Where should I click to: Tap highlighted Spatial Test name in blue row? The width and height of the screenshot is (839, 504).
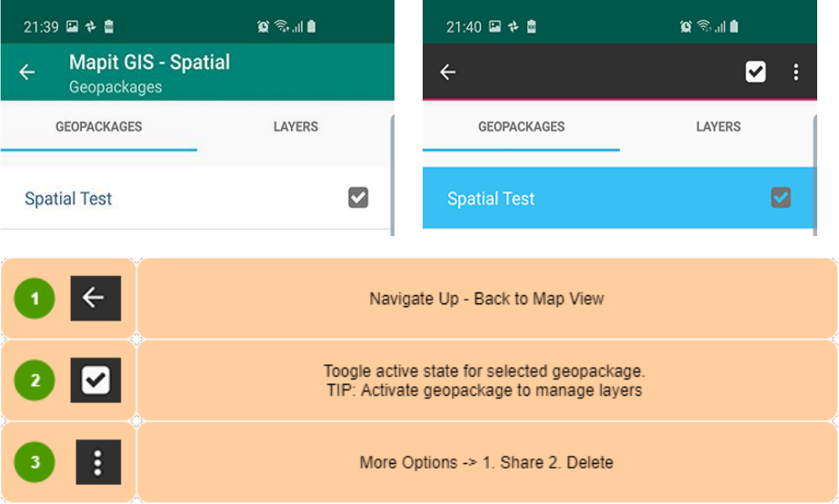(x=491, y=199)
